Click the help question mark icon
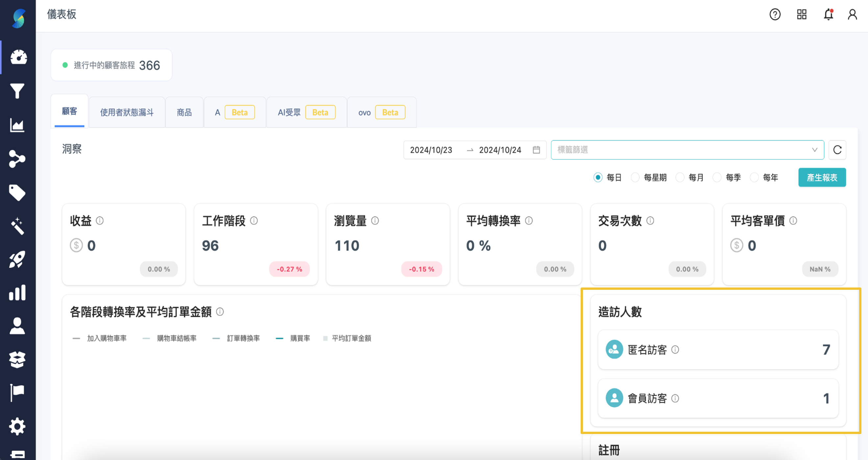Viewport: 868px width, 460px height. tap(775, 14)
